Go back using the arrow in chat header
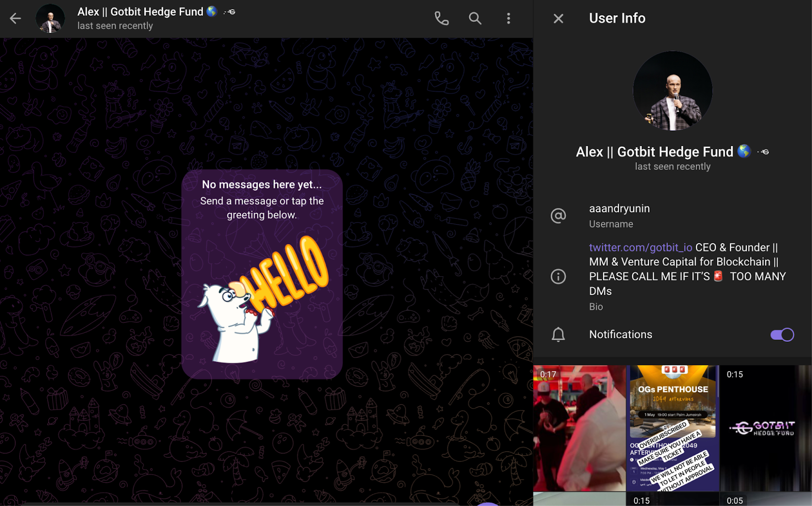Screen dimensions: 812x506 15,19
